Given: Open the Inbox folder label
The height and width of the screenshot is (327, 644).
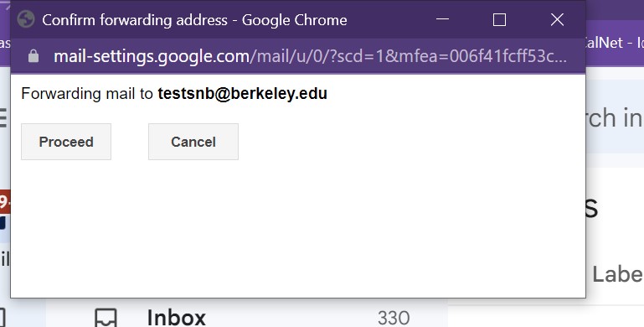Looking at the screenshot, I should pos(176,318).
